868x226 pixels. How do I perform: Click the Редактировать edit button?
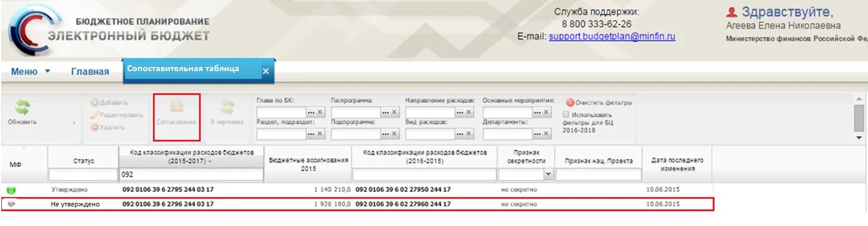117,114
